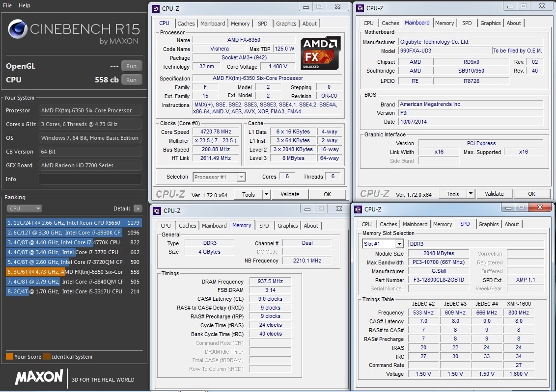Image resolution: width=556 pixels, height=392 pixels.
Task: Click the Core Voltage 1.488 V value
Action: [x=278, y=67]
